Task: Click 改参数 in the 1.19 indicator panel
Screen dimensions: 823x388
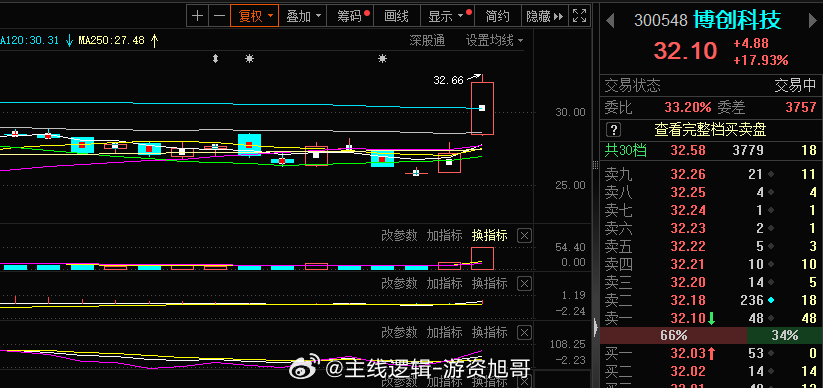Action: (399, 284)
